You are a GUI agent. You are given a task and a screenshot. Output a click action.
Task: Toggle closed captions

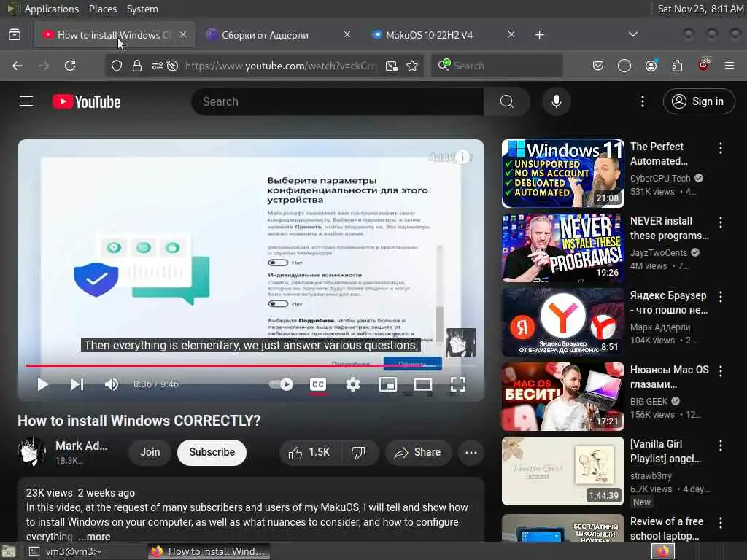tap(318, 384)
